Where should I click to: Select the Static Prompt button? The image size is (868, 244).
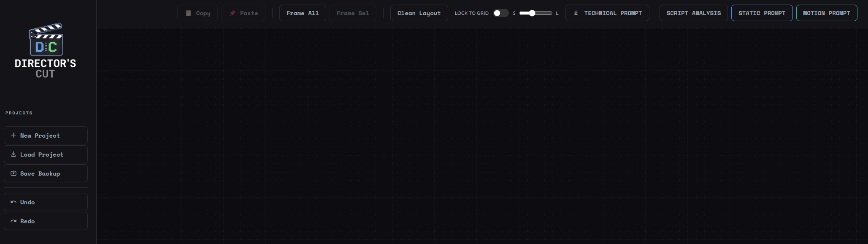pyautogui.click(x=762, y=13)
